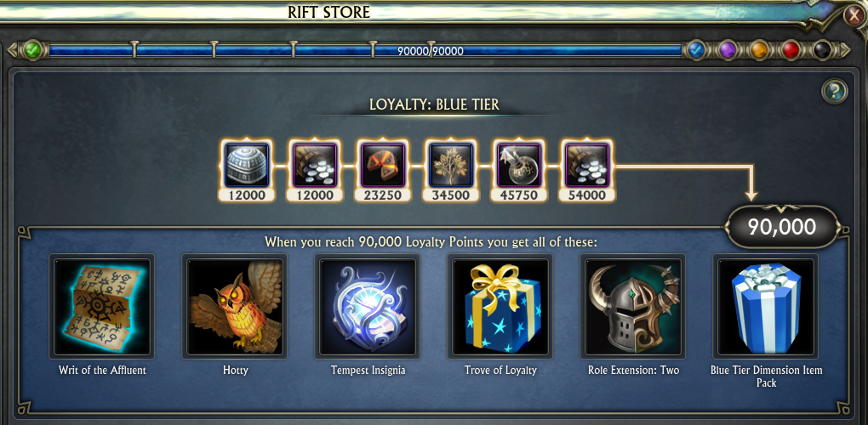
Task: Select the coin sack reward at 54000
Action: pos(587,164)
